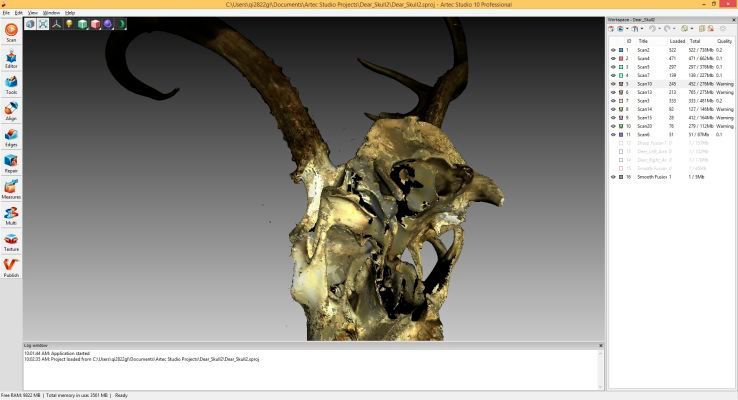
Task: Toggle visibility of Scan10
Action: [613, 83]
